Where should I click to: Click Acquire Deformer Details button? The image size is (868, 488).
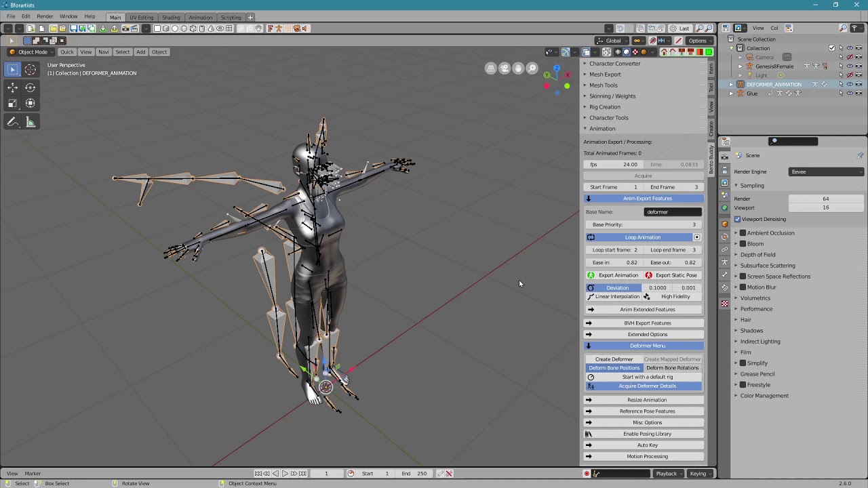644,386
